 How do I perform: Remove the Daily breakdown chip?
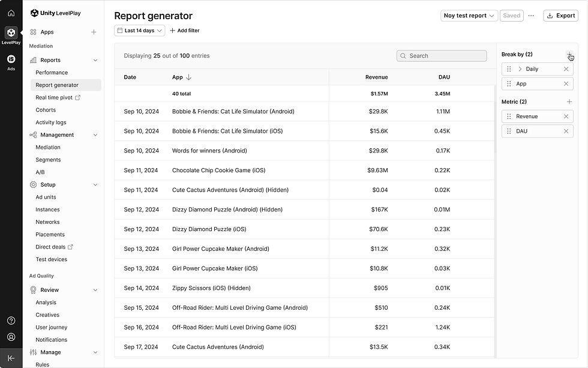pyautogui.click(x=566, y=69)
